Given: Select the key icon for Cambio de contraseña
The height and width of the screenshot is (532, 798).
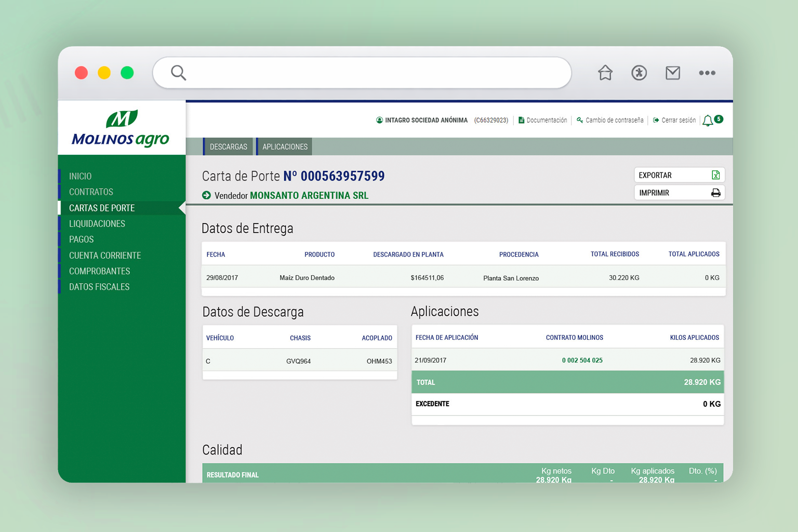Looking at the screenshot, I should [580, 120].
